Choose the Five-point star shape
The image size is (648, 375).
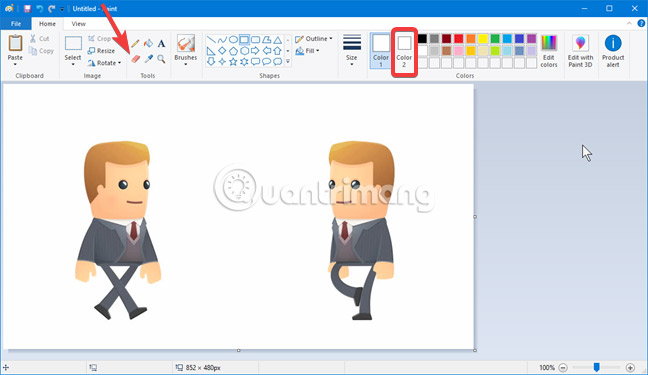point(233,62)
